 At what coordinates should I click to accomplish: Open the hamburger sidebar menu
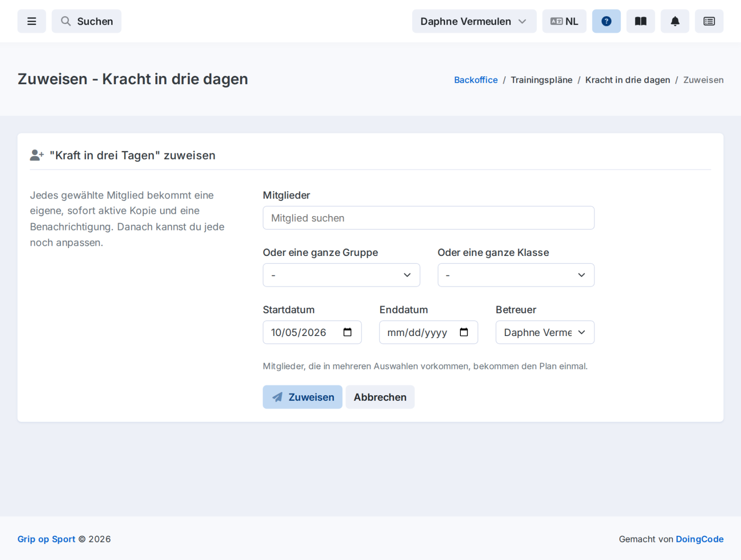[x=31, y=21]
